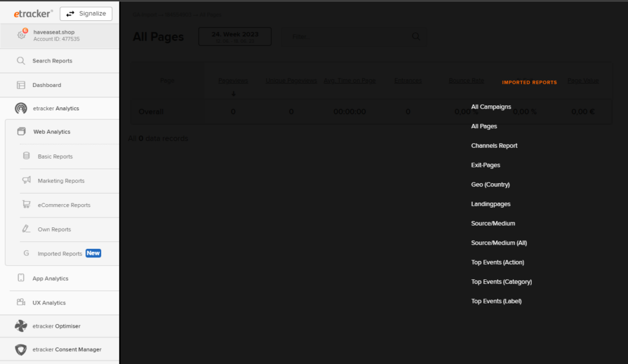Open Top Events (Label) report
Viewport: 628px width, 364px height.
(496, 301)
